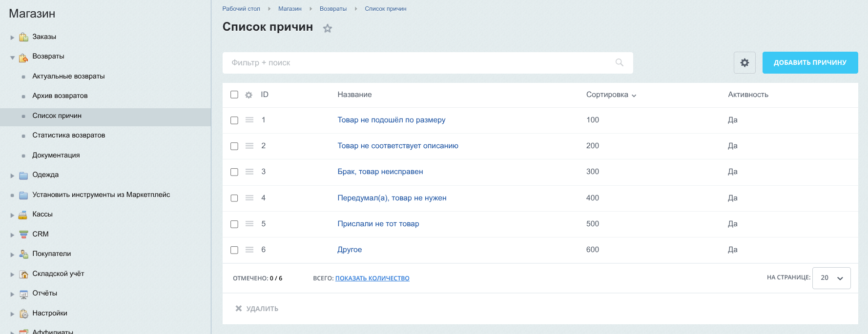868x334 pixels.
Task: Click drag handle for row 5
Action: click(x=249, y=224)
